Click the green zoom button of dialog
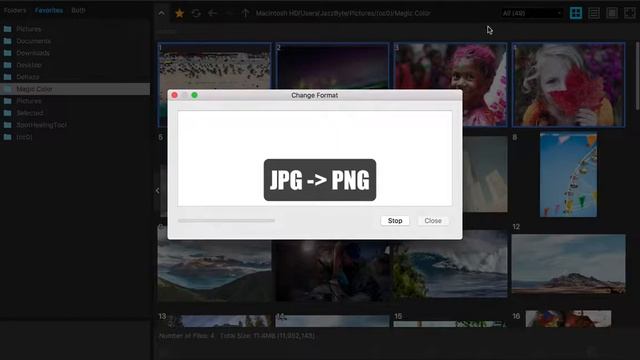Viewport: 640px width, 360px height. 195,95
